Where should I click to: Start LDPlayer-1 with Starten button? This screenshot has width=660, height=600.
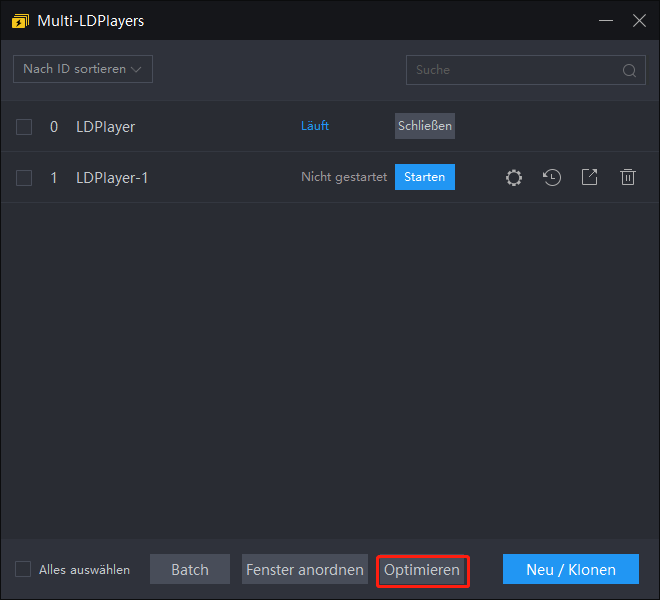[x=425, y=177]
